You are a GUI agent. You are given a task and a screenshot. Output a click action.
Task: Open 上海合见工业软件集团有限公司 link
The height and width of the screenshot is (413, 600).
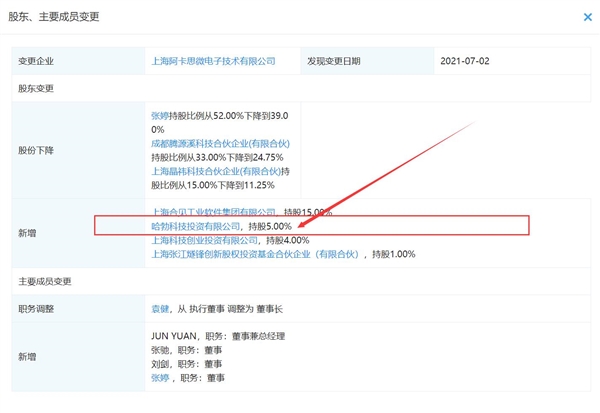pos(213,212)
